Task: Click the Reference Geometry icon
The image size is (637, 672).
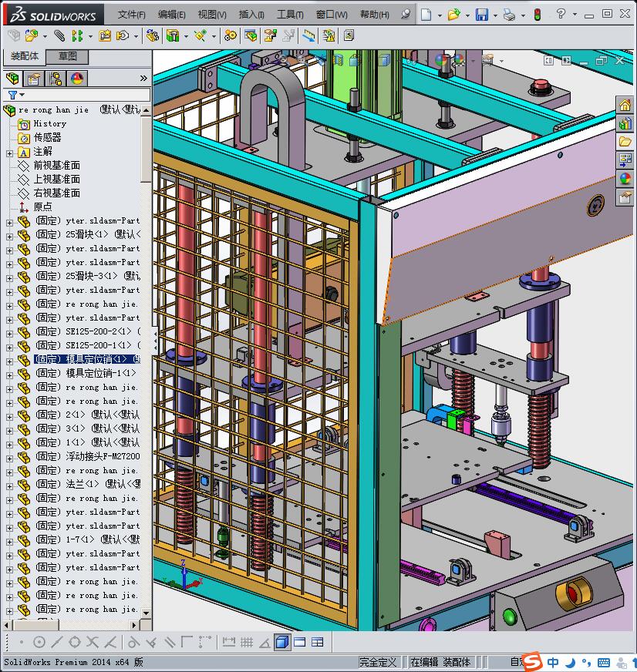Action: click(x=201, y=35)
